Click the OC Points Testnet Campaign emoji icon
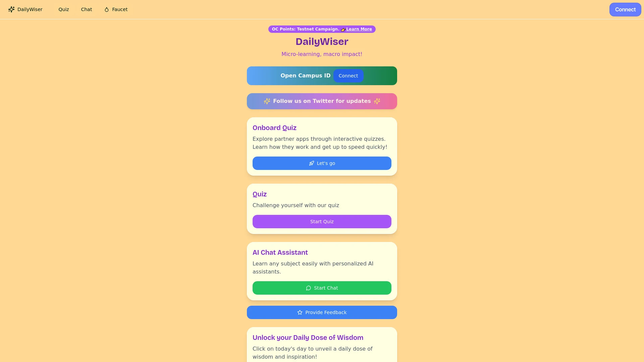Screen dimensions: 644x362 coord(343,29)
